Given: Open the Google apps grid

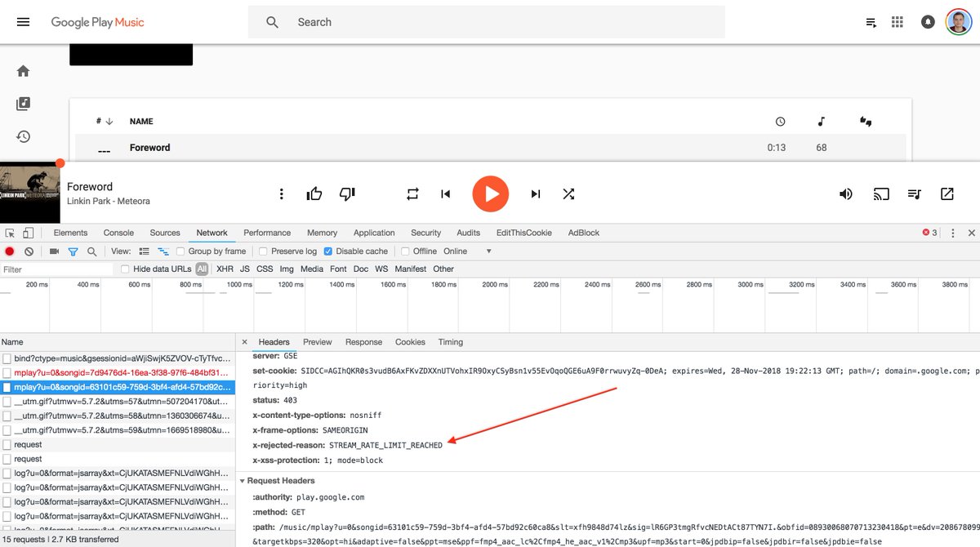Looking at the screenshot, I should [898, 22].
